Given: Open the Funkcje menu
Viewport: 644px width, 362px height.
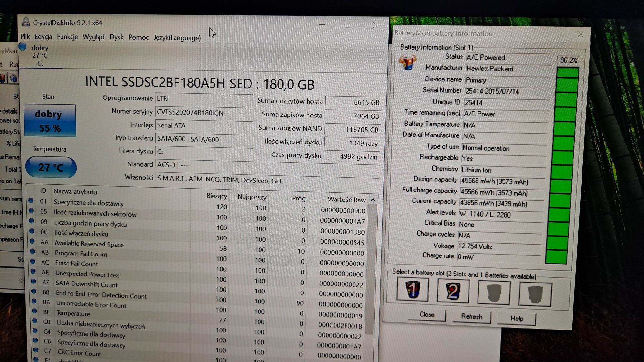Looking at the screenshot, I should click(67, 37).
